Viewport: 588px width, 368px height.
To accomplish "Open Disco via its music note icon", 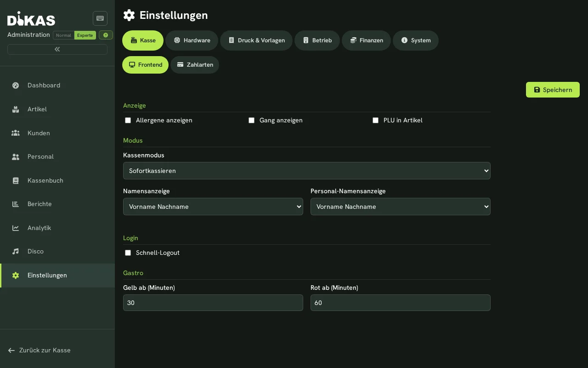I will pyautogui.click(x=16, y=251).
